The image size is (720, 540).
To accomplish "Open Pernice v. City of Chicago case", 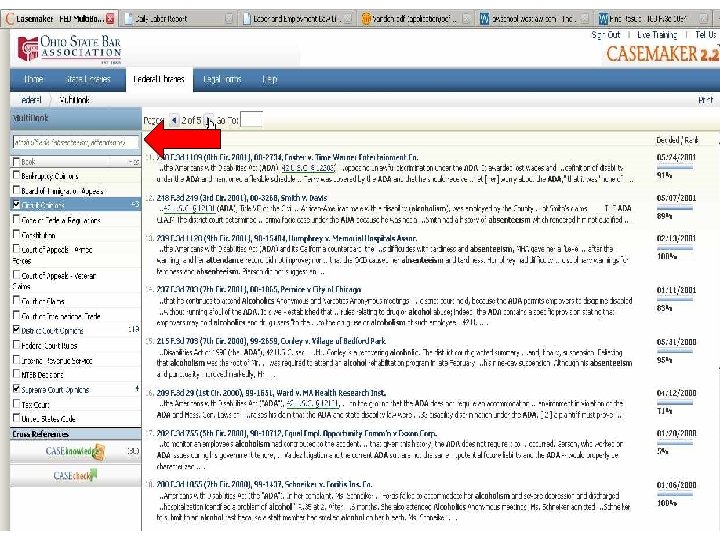I will tap(259, 290).
